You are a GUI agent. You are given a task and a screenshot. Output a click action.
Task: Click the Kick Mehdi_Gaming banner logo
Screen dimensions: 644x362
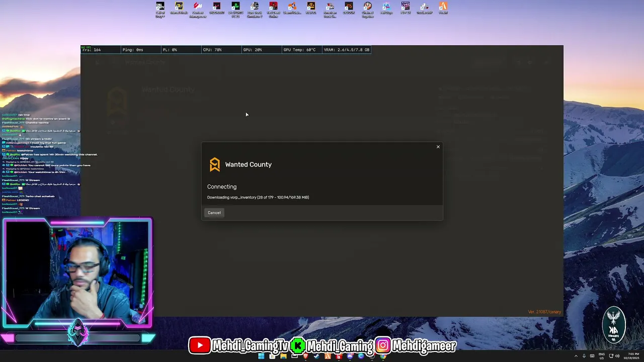point(298,345)
